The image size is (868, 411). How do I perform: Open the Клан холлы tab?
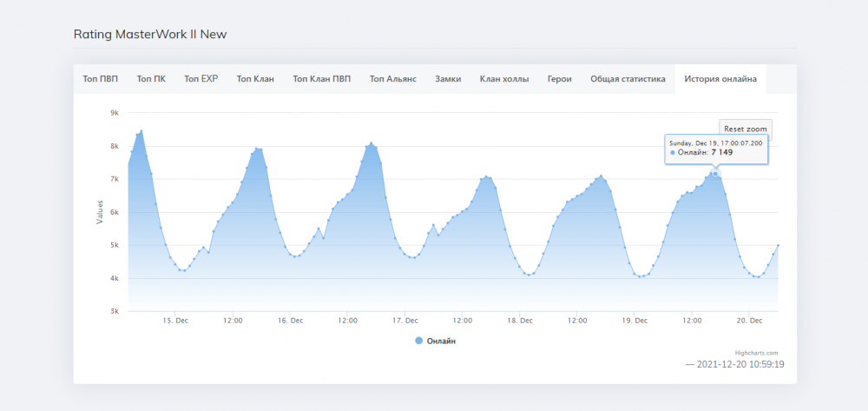(x=503, y=79)
